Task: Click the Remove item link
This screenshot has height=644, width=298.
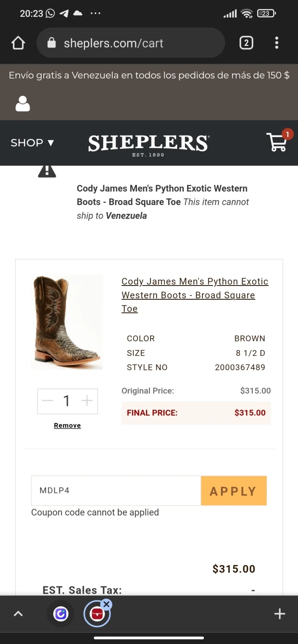Action: point(67,425)
